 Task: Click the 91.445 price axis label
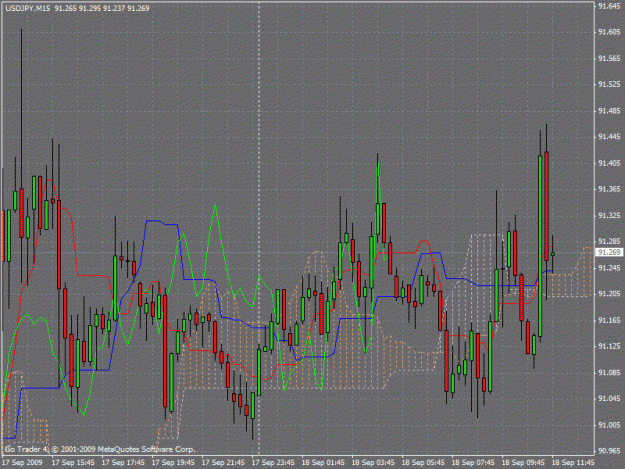tap(609, 137)
